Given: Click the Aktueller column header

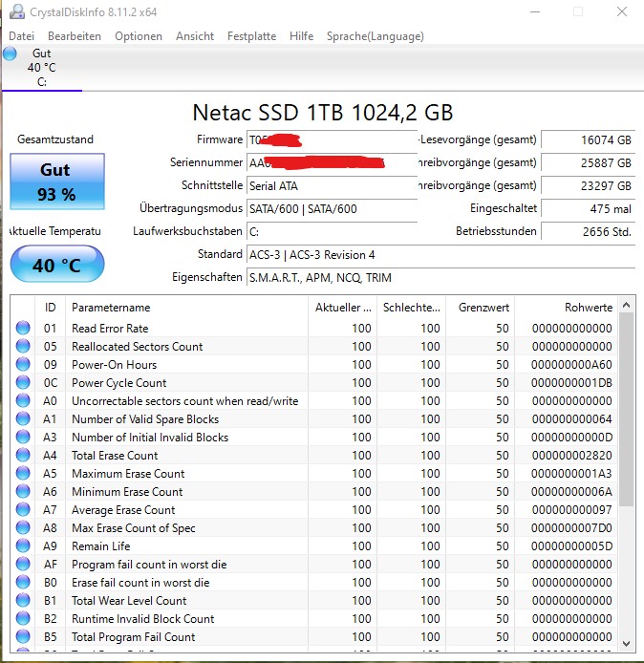Looking at the screenshot, I should point(343,308).
